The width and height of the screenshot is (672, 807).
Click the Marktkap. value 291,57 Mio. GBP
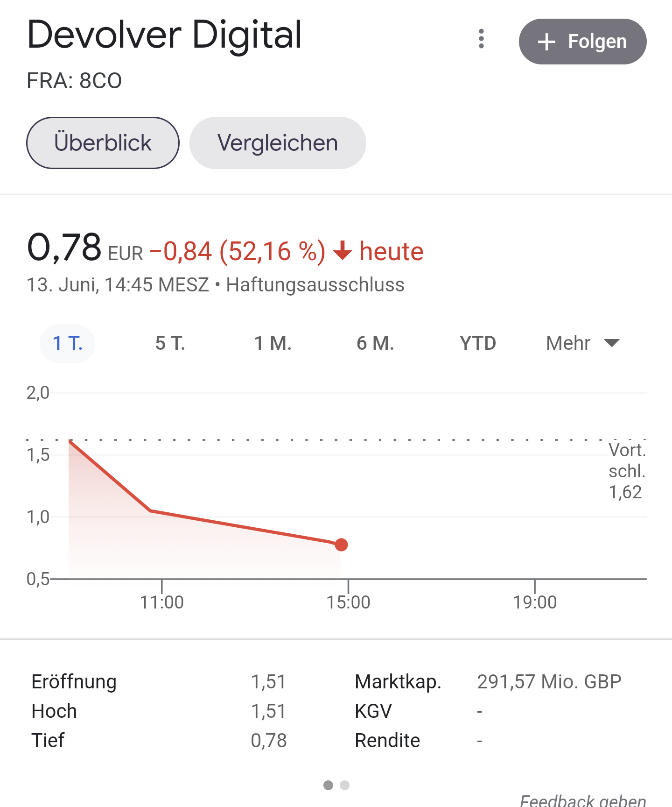pos(549,682)
